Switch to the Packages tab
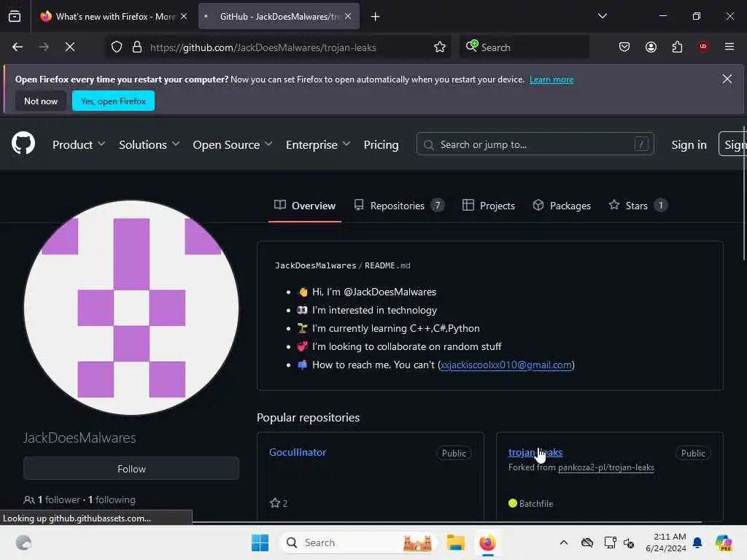Screen dimensions: 747x560 [562, 206]
